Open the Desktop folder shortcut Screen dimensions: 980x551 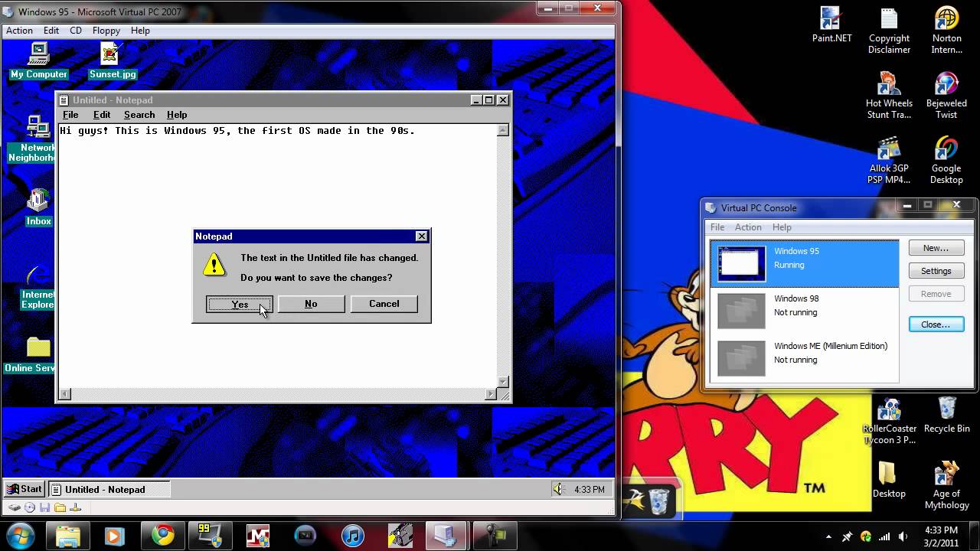889,481
